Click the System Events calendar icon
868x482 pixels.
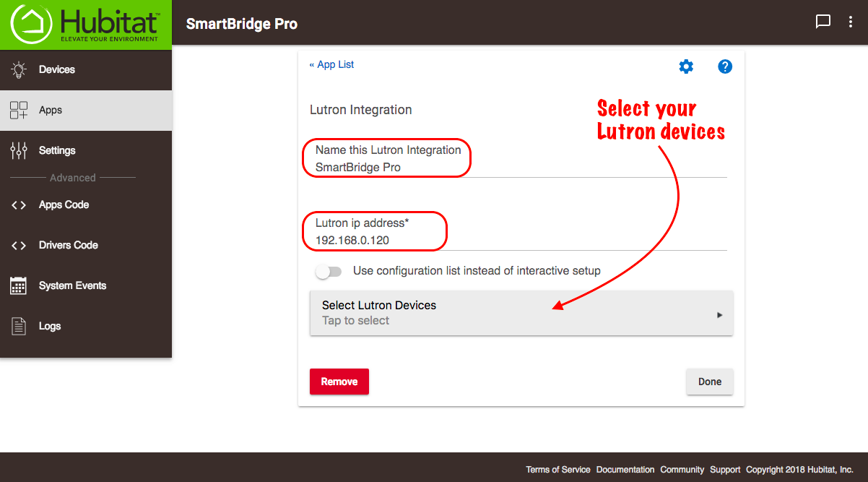coord(19,285)
